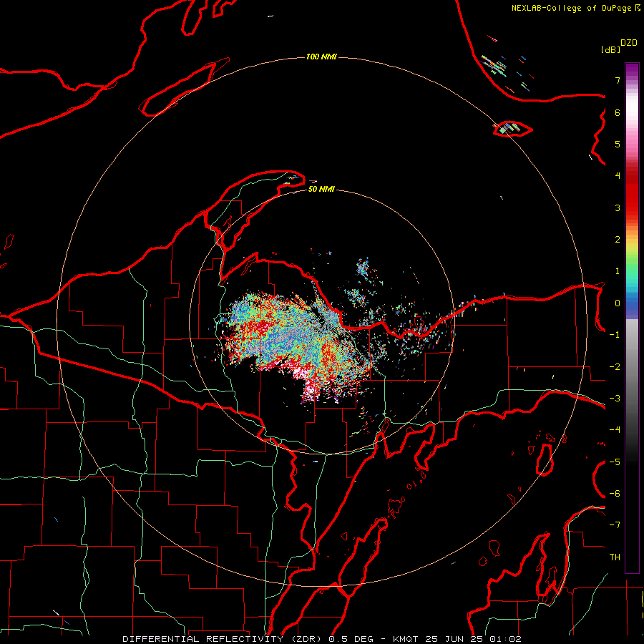Click the 0 value on color scale
This screenshot has width=644, height=644.
[x=618, y=303]
